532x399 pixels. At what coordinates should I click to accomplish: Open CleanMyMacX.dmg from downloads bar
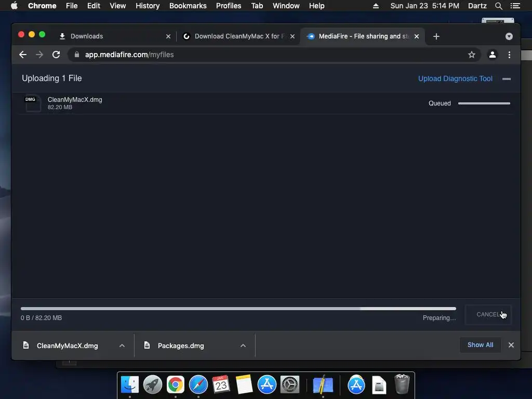[67, 345]
